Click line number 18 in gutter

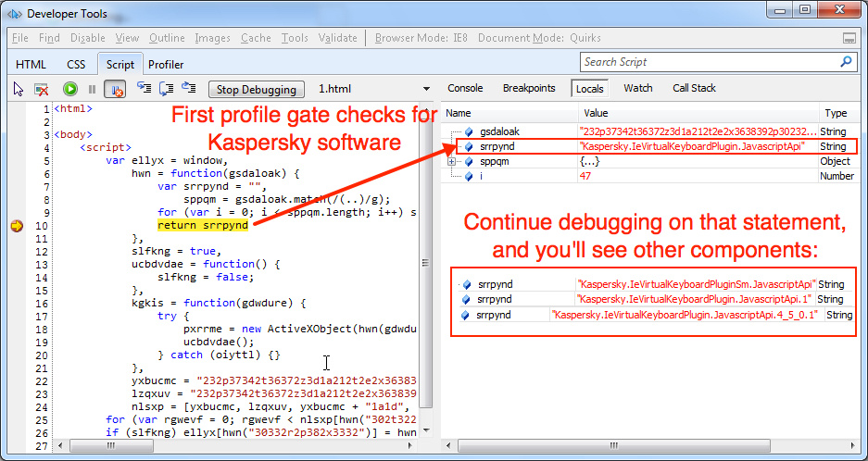click(x=44, y=330)
